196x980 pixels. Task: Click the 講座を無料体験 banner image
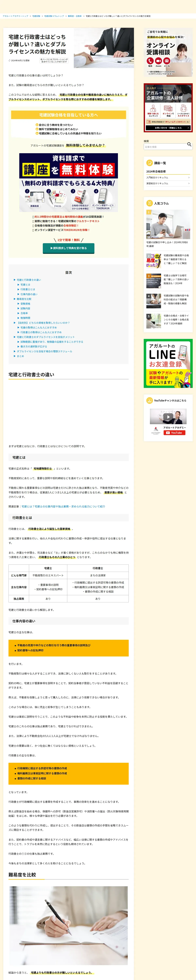click(x=68, y=182)
